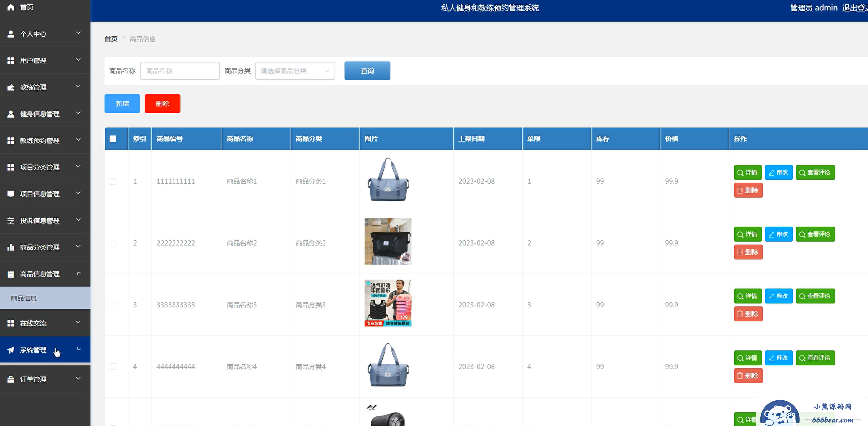Click the 首页 breadcrumb link
This screenshot has height=426, width=868.
(111, 39)
